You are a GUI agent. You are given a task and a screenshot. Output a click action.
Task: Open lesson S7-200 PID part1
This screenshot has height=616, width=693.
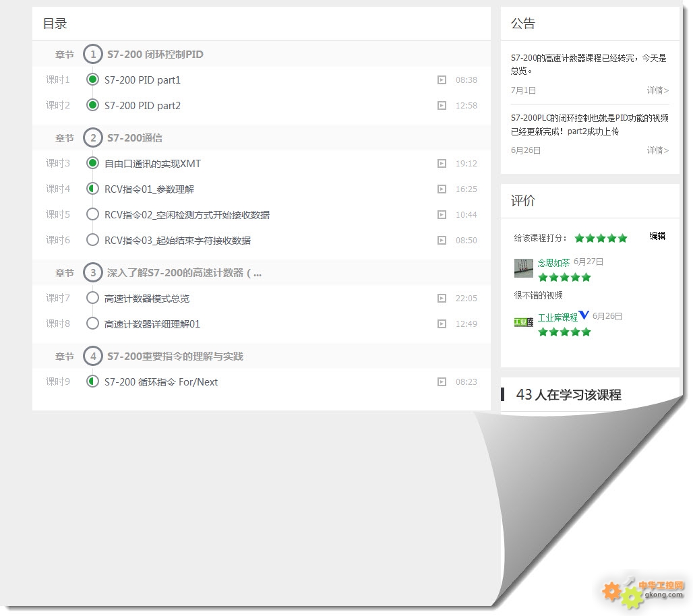142,80
